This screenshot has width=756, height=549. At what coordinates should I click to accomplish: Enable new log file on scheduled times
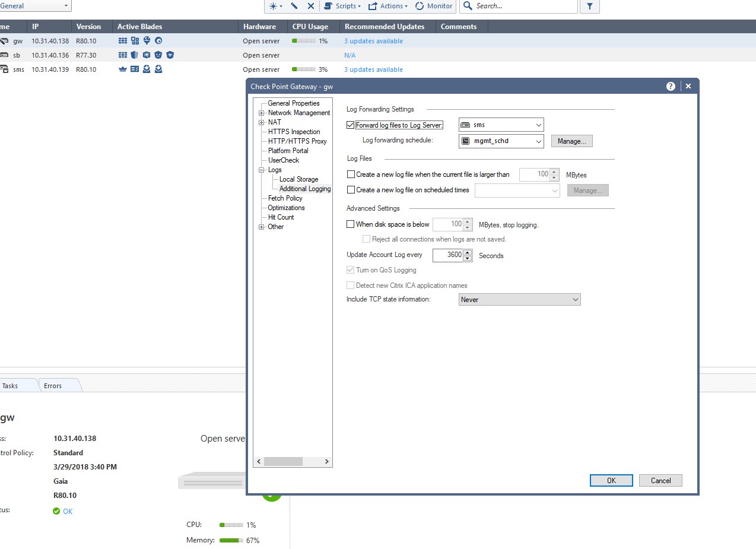(x=351, y=190)
